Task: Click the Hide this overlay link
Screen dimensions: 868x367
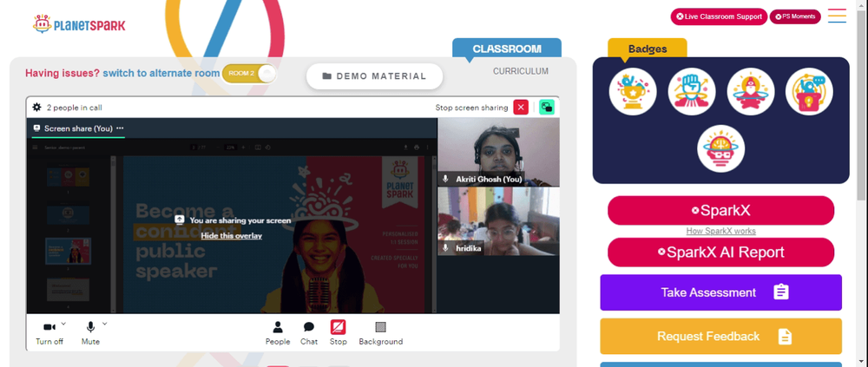Action: pyautogui.click(x=232, y=236)
